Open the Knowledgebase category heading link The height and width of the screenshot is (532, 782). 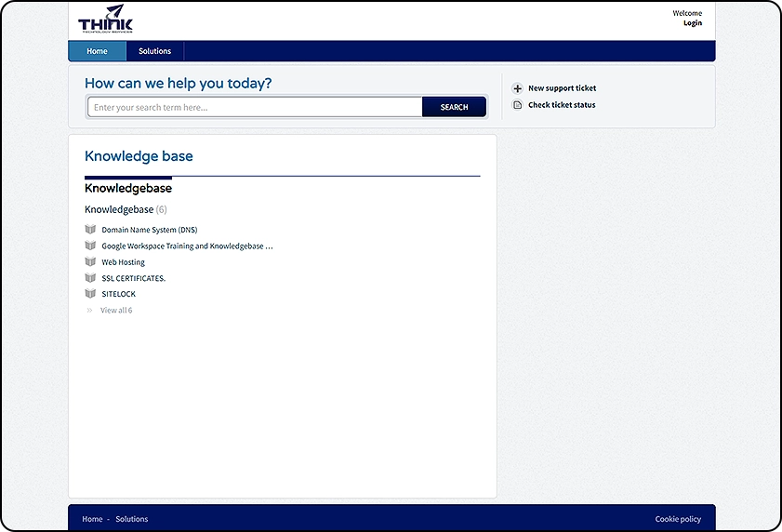[x=119, y=210]
